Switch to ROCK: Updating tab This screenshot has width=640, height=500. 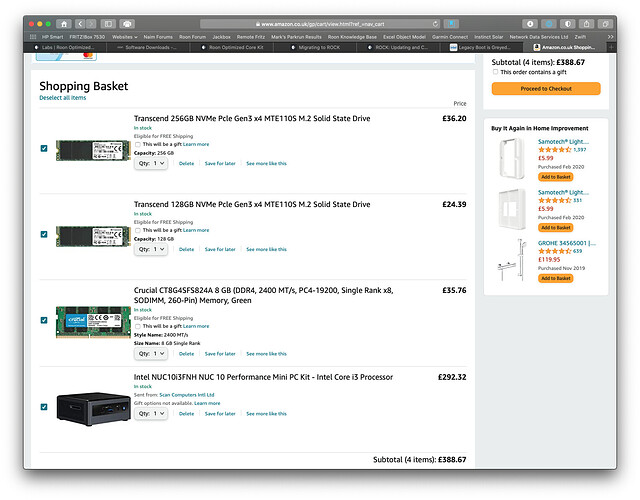pos(398,47)
